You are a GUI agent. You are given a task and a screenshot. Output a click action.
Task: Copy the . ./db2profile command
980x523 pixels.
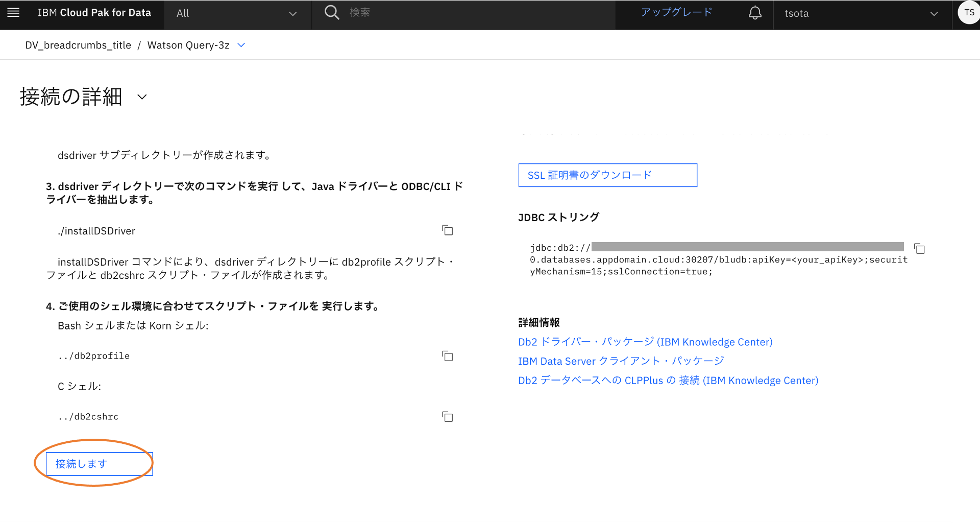click(x=448, y=356)
